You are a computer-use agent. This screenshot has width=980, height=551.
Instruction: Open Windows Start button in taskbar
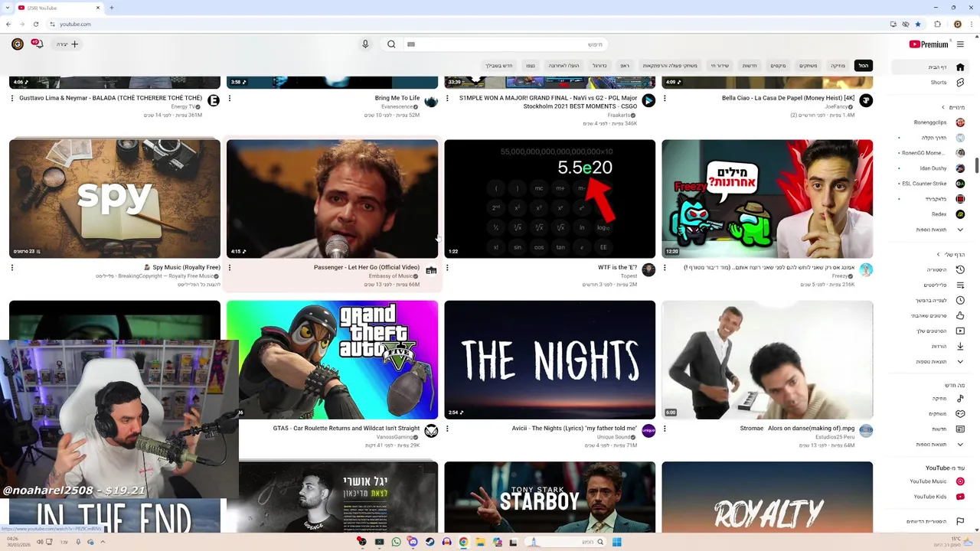tap(616, 542)
